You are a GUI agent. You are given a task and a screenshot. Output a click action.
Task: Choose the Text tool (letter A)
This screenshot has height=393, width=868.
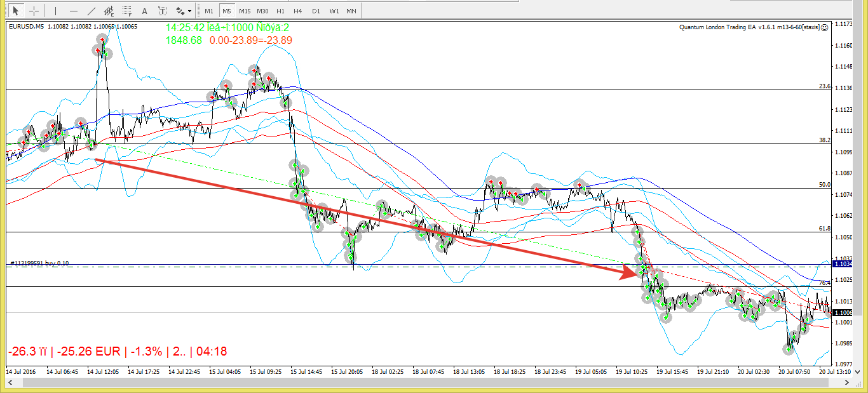point(145,10)
